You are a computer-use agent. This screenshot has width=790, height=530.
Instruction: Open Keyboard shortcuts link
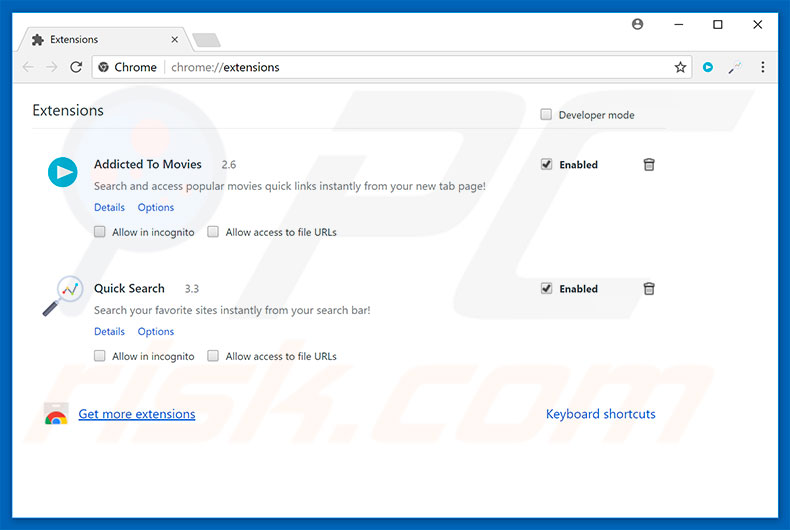(601, 414)
